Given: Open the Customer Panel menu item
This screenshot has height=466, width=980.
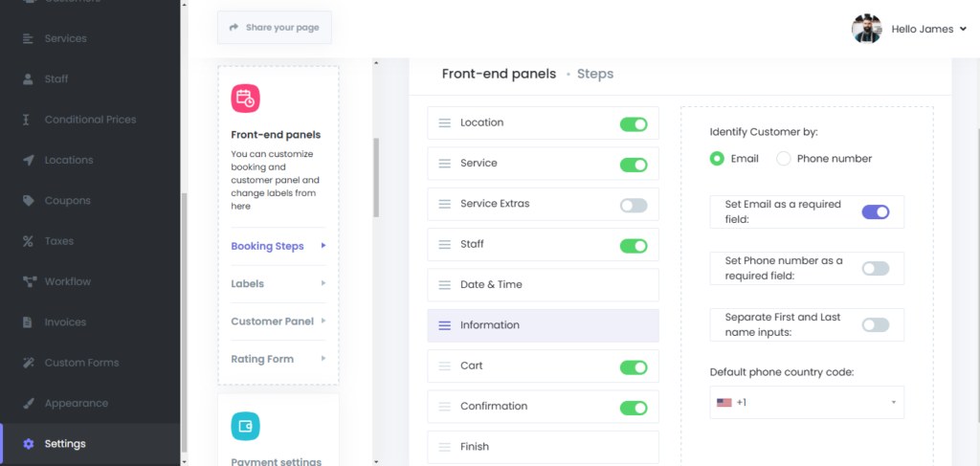Looking at the screenshot, I should [x=272, y=322].
